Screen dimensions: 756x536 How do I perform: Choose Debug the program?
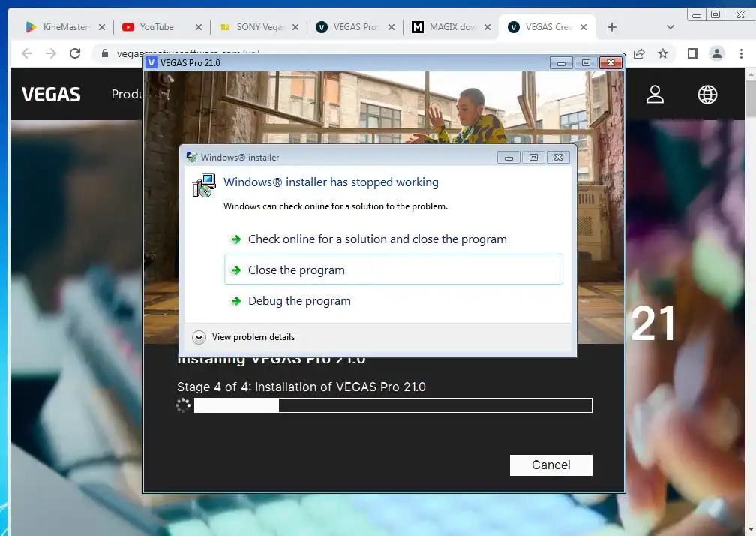(x=394, y=300)
